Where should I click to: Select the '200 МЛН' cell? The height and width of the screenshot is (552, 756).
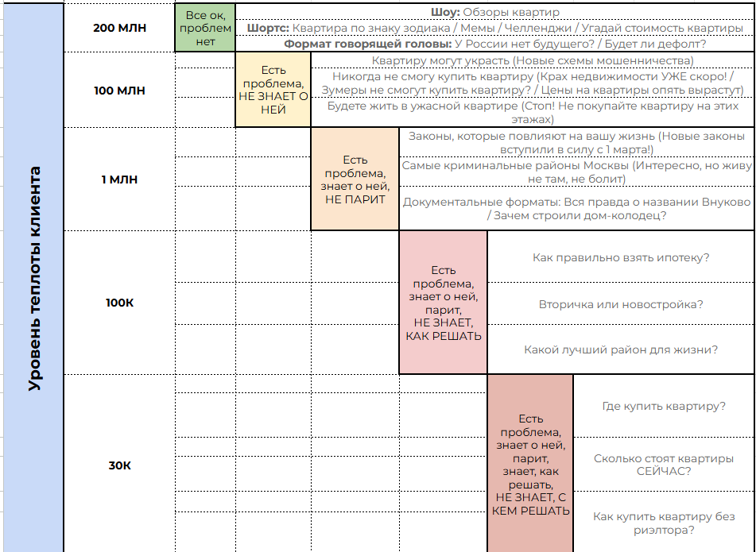(x=119, y=28)
